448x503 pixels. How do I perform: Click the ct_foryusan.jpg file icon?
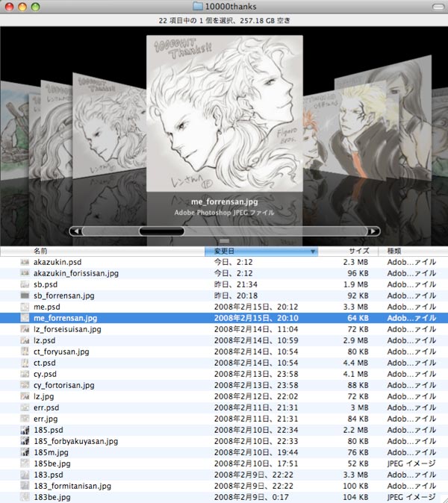tap(25, 352)
